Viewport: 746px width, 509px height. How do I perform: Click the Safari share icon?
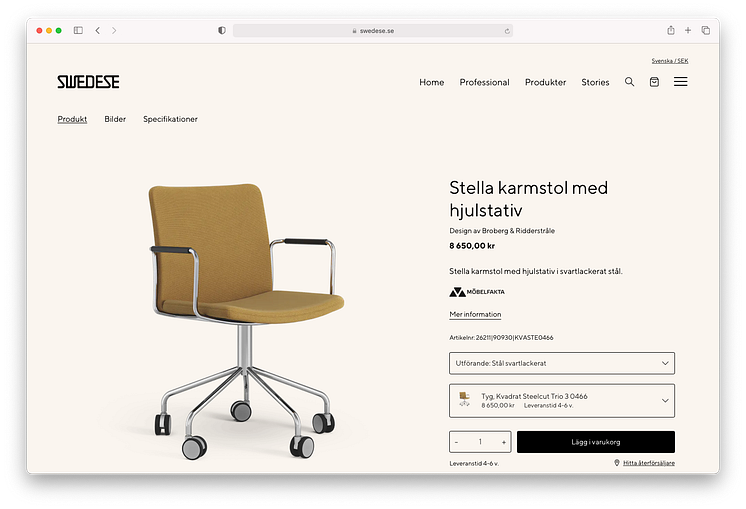click(670, 30)
